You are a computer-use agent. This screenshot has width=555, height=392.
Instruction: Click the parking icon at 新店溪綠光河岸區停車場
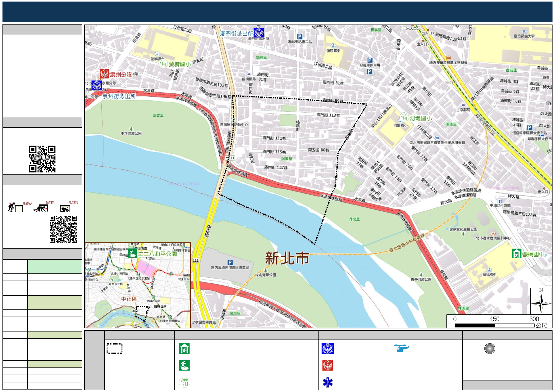pos(230,262)
